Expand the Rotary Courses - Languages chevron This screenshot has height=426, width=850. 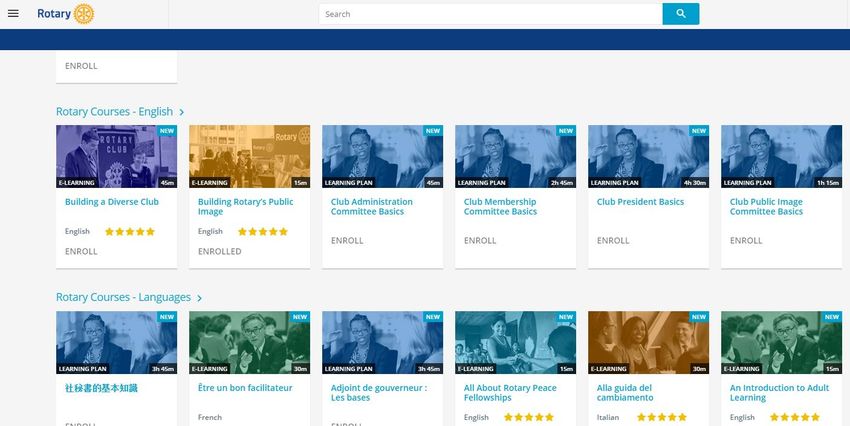coord(199,298)
